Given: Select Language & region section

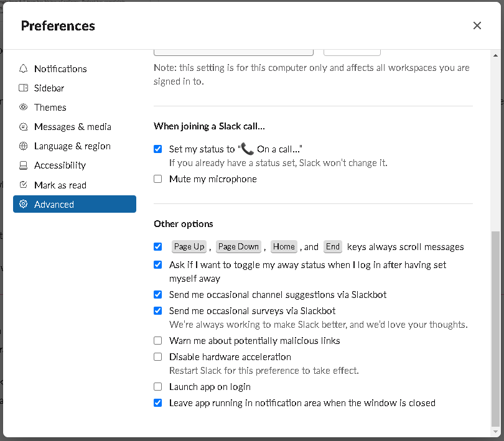Looking at the screenshot, I should (x=75, y=146).
